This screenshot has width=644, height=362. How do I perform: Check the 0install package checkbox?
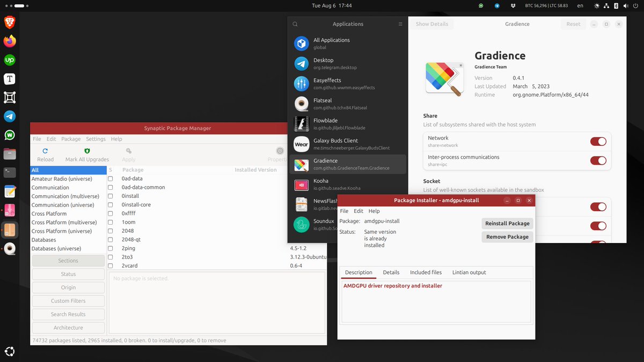[111, 196]
